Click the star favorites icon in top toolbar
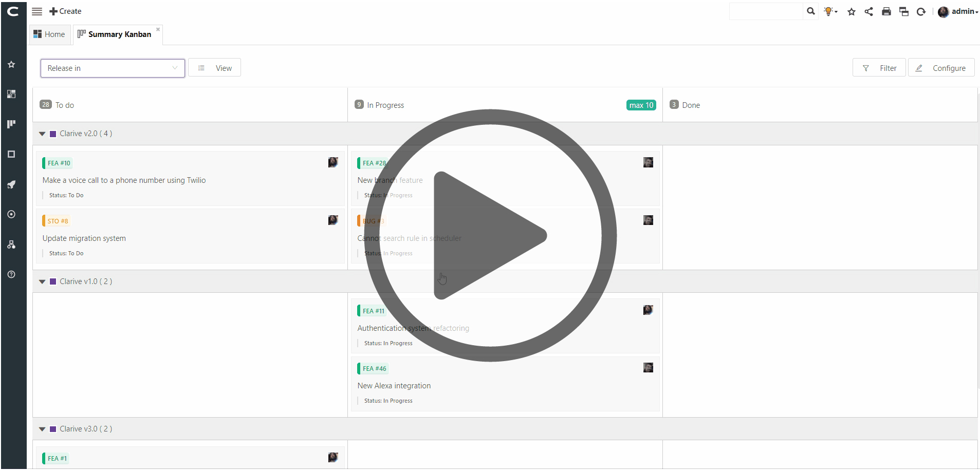Screen dimensions: 980x470 click(x=851, y=11)
